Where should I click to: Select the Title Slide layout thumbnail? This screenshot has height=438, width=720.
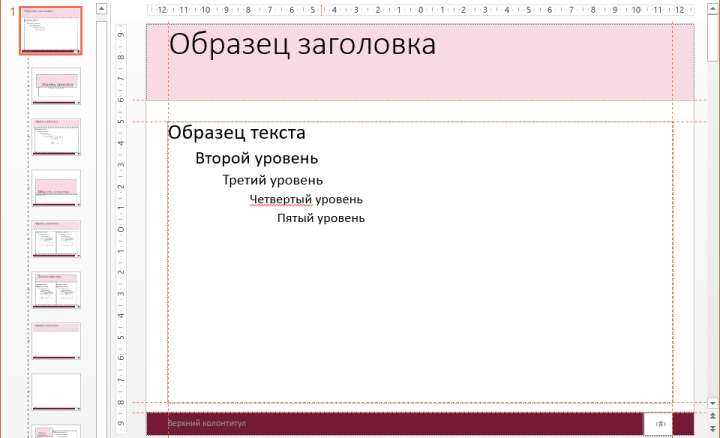click(56, 86)
